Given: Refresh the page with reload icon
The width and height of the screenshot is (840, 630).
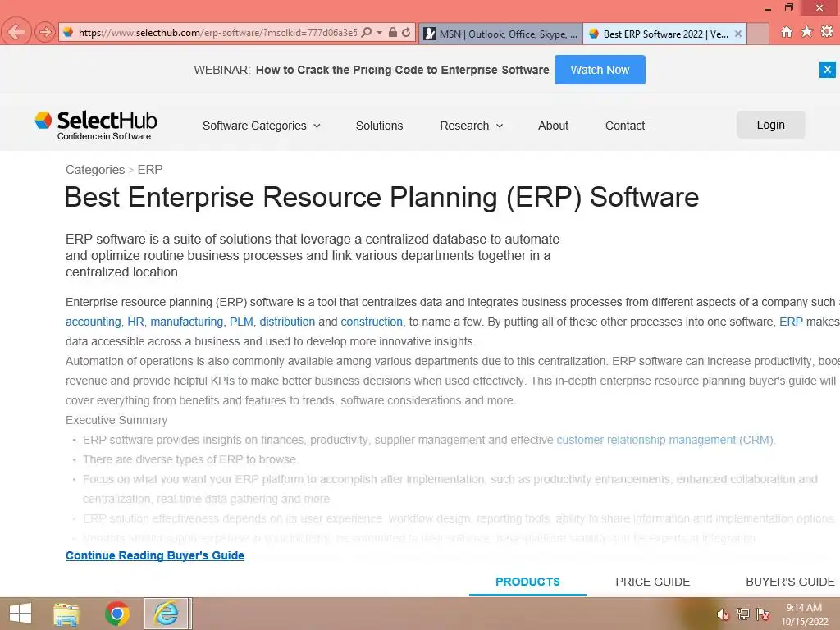Looking at the screenshot, I should pyautogui.click(x=406, y=33).
